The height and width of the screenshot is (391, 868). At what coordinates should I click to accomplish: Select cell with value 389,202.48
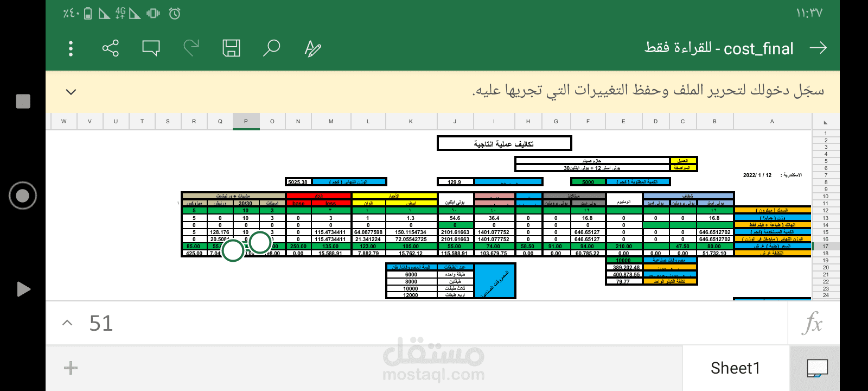(624, 267)
